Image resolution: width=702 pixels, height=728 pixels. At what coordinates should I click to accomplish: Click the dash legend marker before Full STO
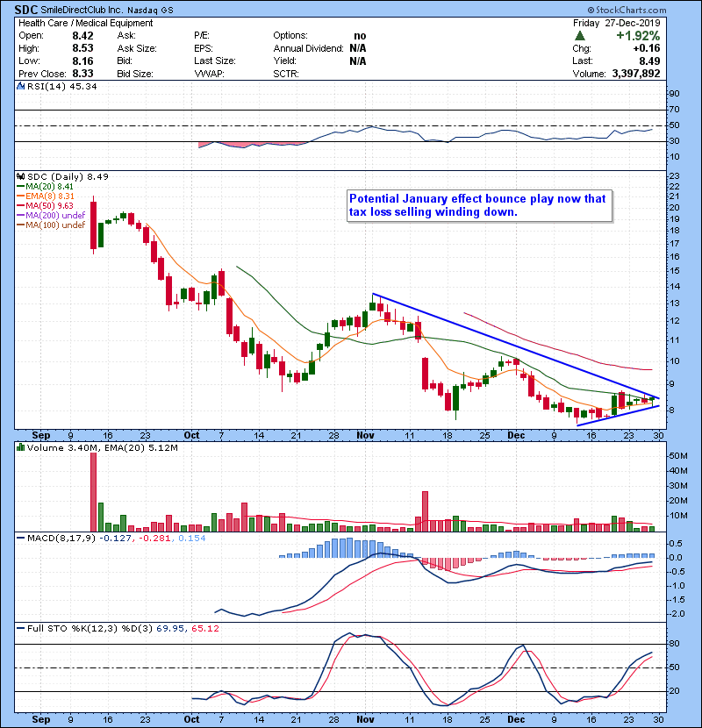[20, 628]
